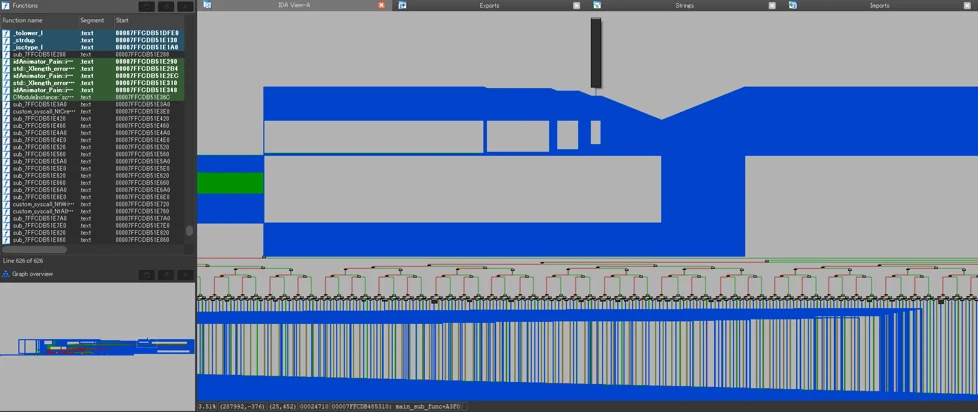Switch to the Exports tab
This screenshot has height=412, width=978.
(489, 5)
